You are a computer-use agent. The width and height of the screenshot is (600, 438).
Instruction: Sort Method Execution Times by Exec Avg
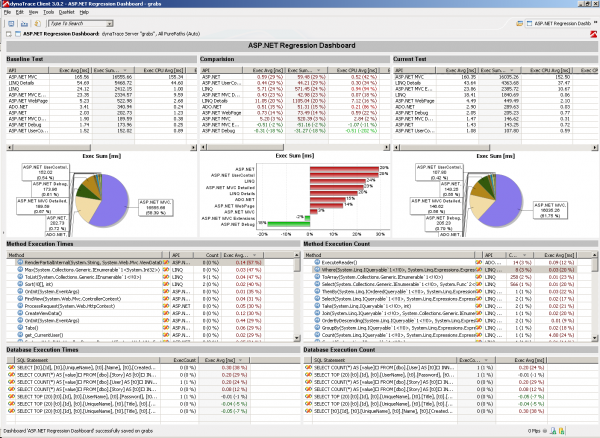(241, 255)
